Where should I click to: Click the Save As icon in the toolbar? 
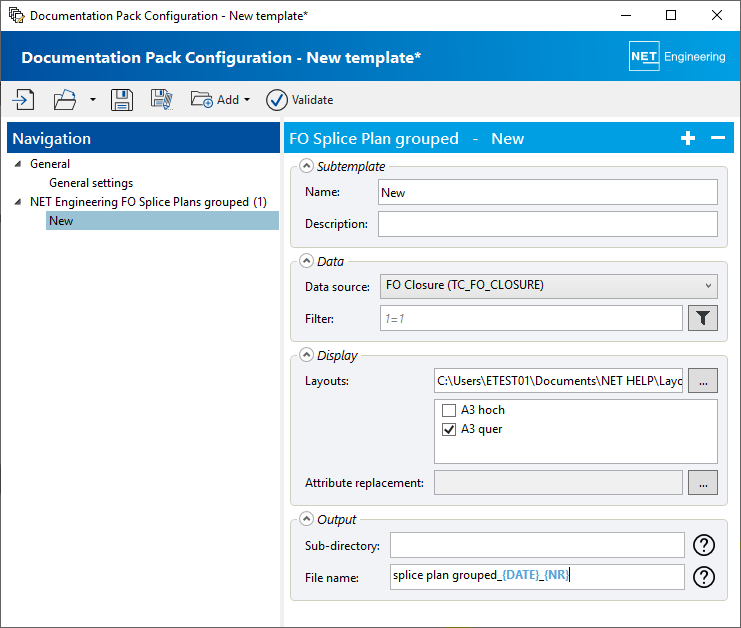[162, 100]
